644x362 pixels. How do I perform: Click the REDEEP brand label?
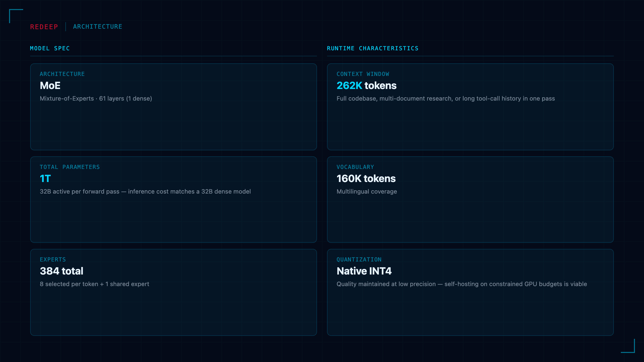click(44, 27)
